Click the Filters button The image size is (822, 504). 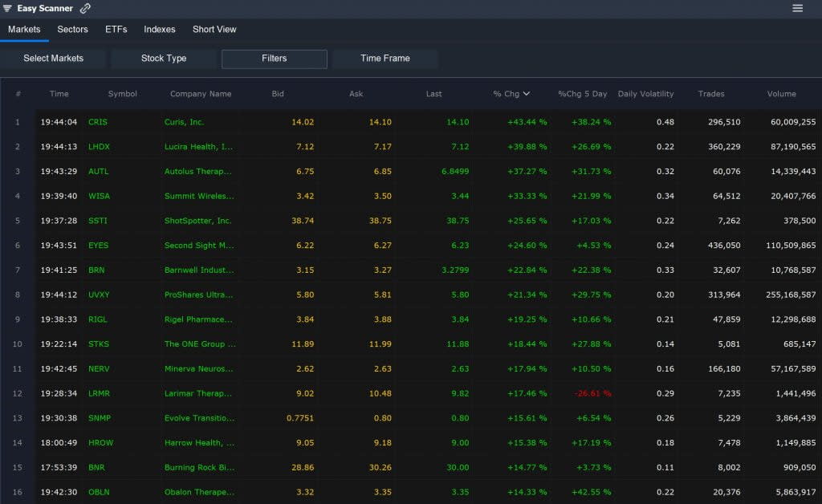[x=274, y=58]
